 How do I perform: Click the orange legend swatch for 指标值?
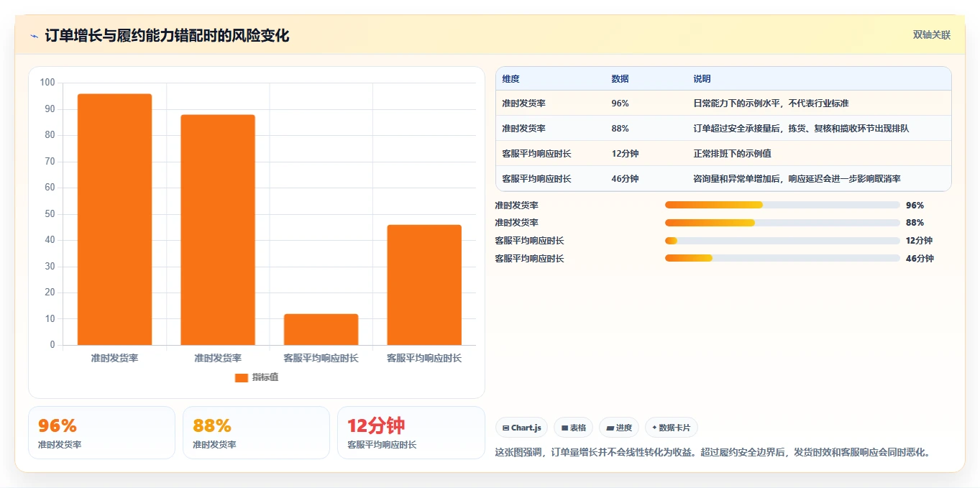click(x=241, y=377)
